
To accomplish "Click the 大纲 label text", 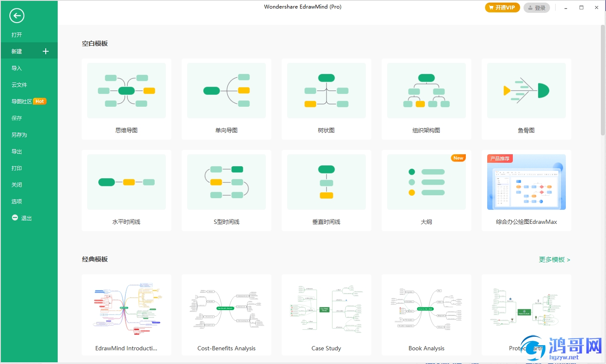I will tap(427, 222).
